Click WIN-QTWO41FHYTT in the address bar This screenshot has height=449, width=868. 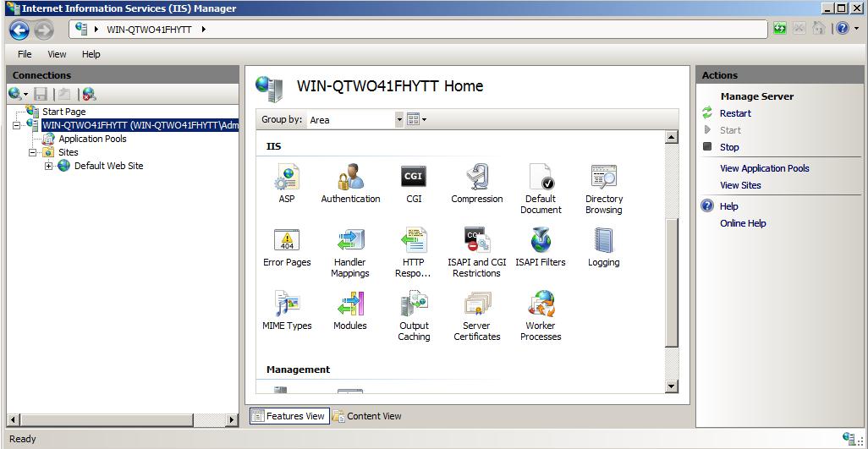149,30
